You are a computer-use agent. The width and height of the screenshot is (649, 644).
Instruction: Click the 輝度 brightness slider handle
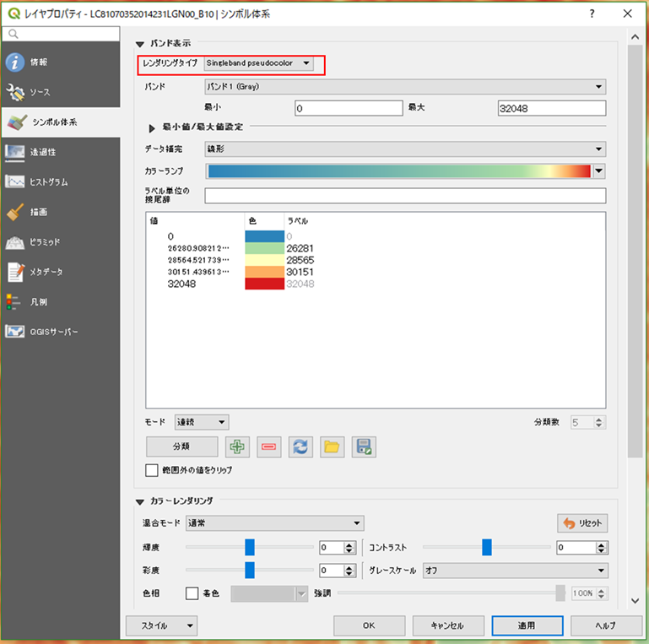250,547
